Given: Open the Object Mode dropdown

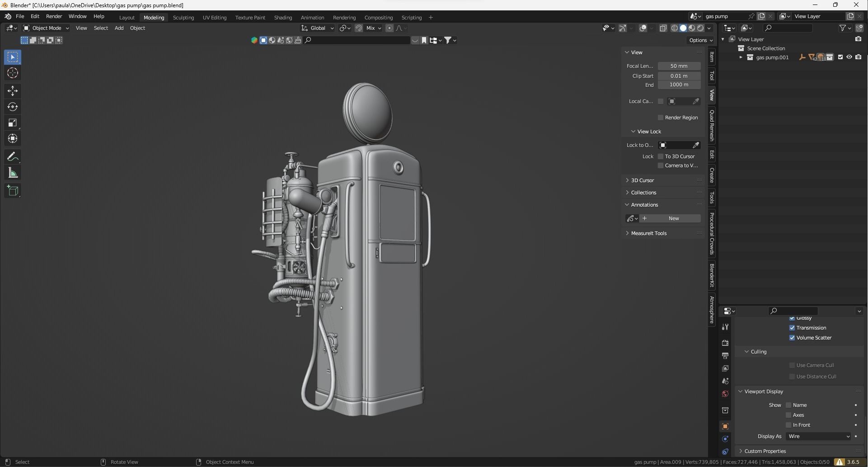Looking at the screenshot, I should [x=46, y=28].
